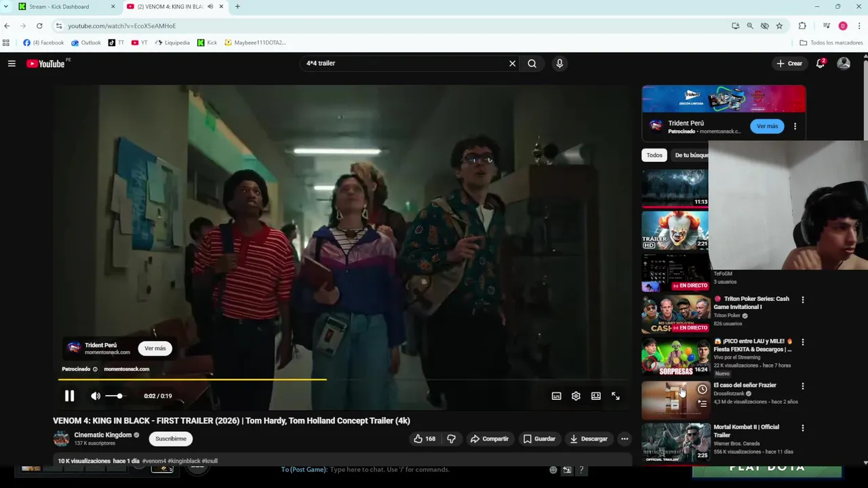Open the YouTube account avatar menu

pos(844,64)
